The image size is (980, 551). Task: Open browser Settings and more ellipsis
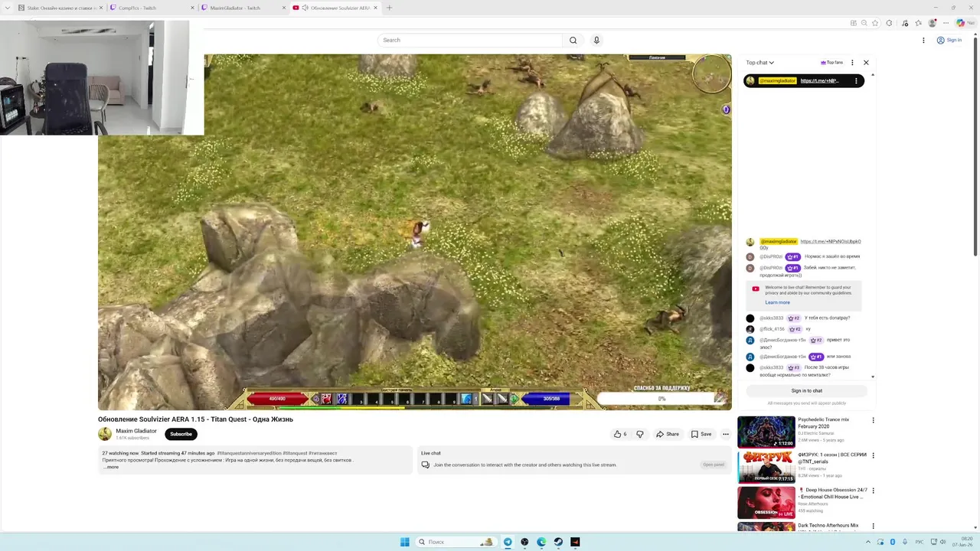(946, 23)
